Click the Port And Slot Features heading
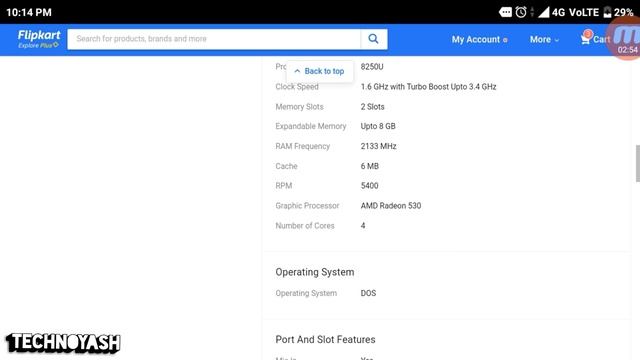640x360 pixels. click(325, 340)
